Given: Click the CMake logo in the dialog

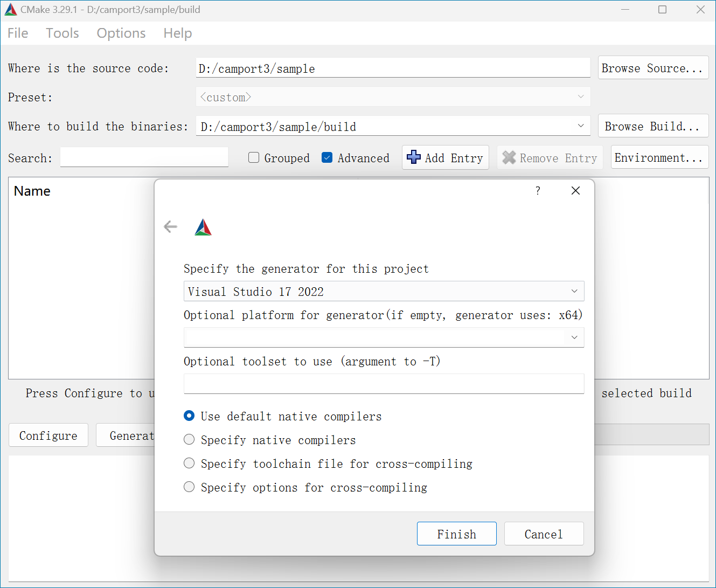Looking at the screenshot, I should (203, 227).
